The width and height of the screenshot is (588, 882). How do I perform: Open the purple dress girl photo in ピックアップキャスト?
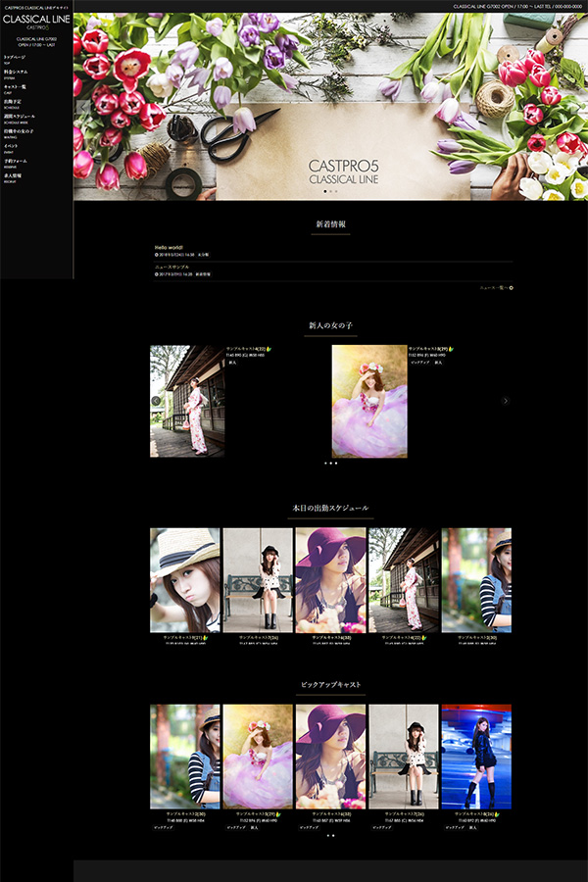(x=258, y=757)
